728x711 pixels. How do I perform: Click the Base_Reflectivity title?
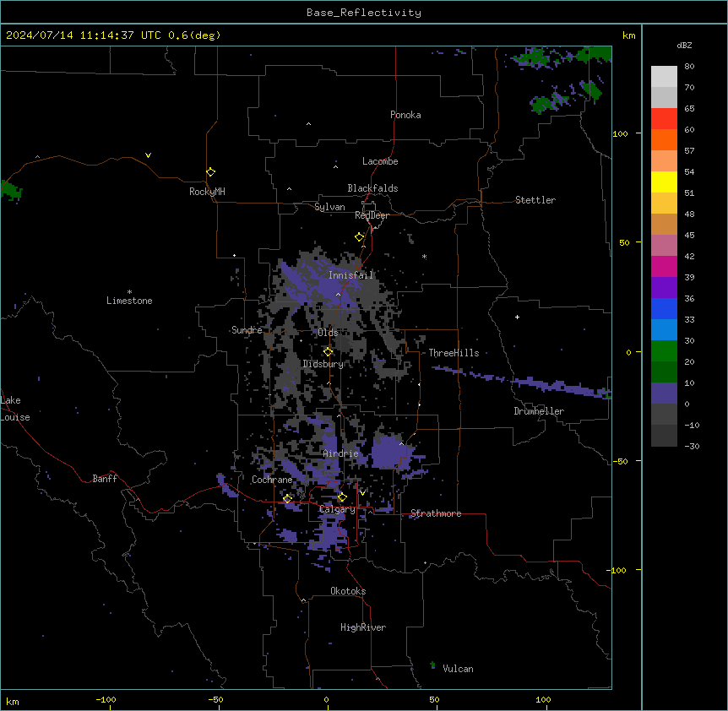[x=364, y=13]
